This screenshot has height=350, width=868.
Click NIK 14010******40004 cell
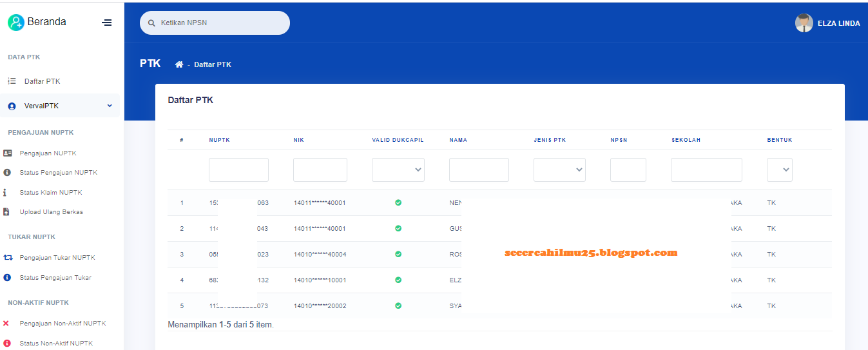click(320, 254)
